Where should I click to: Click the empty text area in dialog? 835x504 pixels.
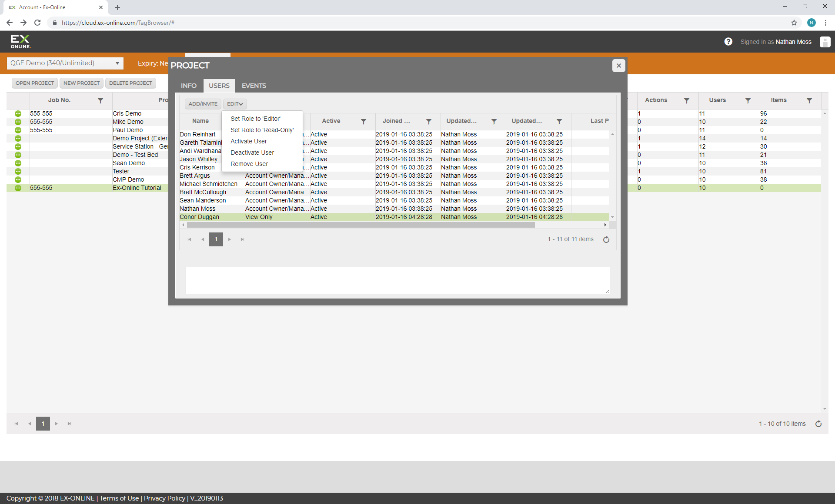pos(397,280)
